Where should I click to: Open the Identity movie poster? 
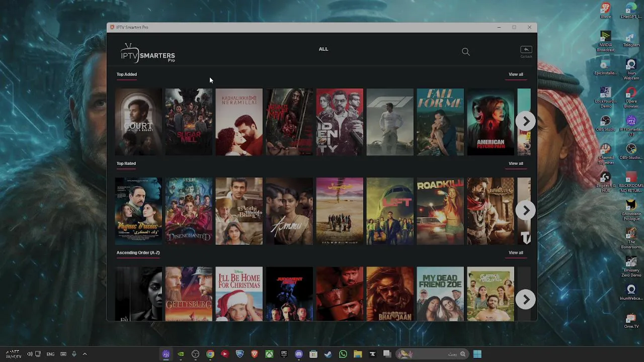(340, 122)
